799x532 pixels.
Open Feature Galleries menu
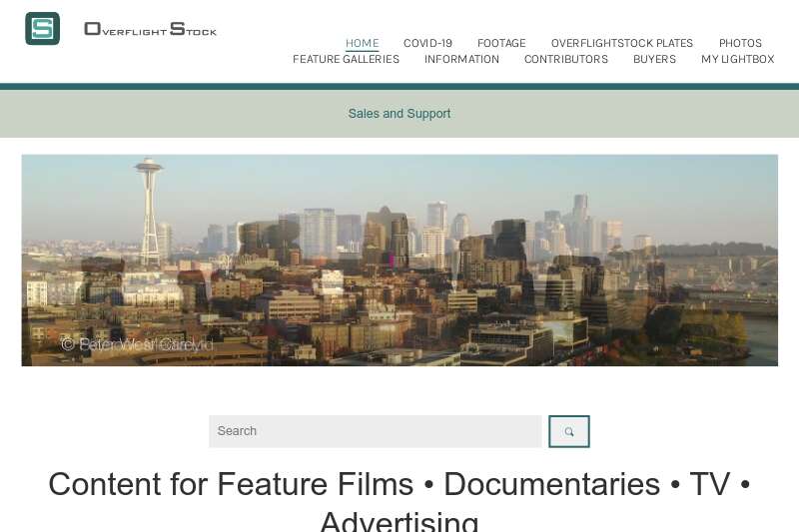pos(346,59)
